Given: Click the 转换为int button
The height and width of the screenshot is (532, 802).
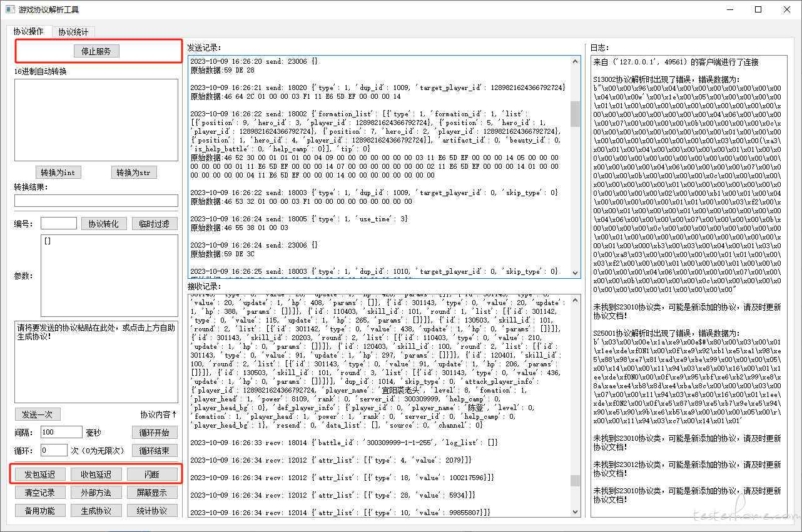Looking at the screenshot, I should point(58,173).
